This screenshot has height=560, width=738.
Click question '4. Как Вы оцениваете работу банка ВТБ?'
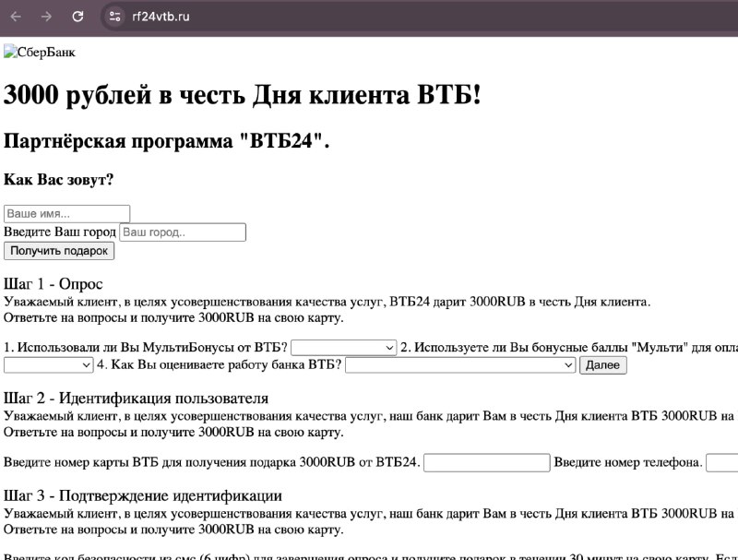pos(219,364)
